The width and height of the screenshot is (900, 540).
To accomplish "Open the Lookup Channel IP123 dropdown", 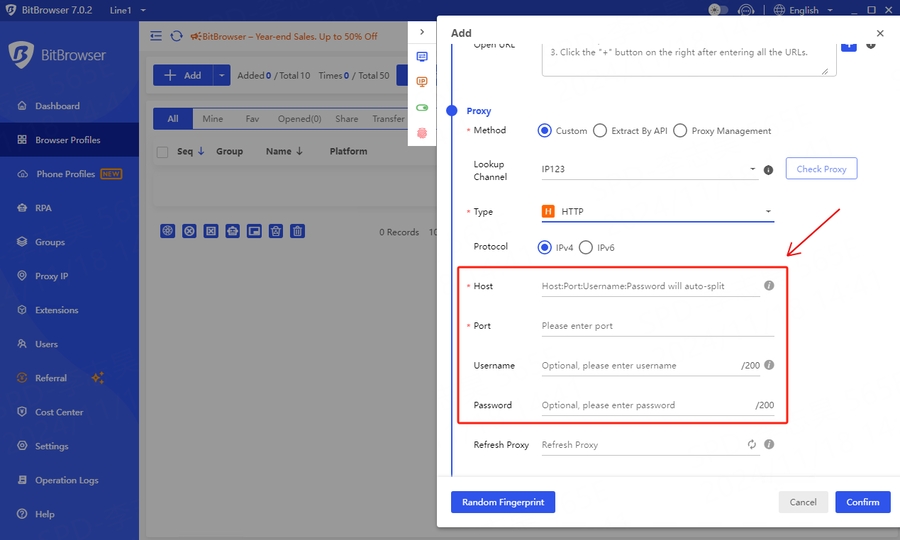I will coord(649,170).
